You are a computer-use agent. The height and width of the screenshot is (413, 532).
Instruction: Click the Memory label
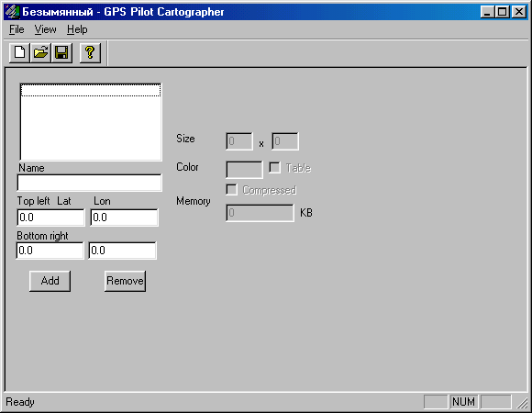[194, 201]
